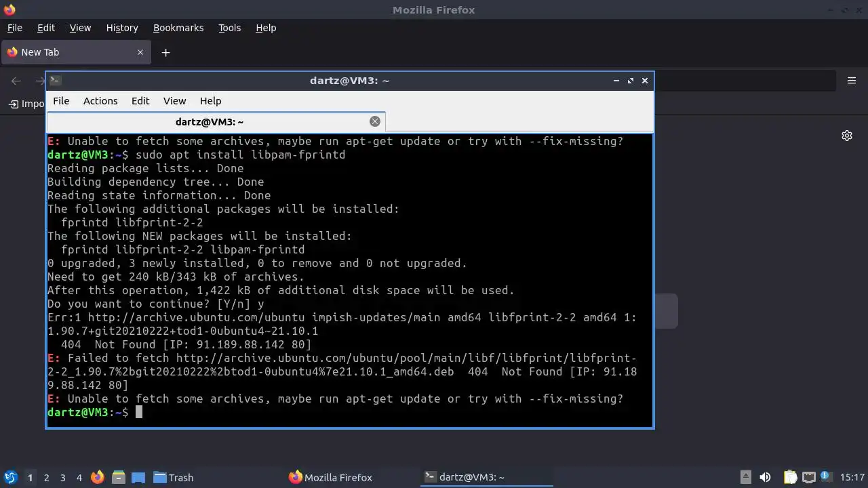Open the file manager quick launch icon

[x=118, y=477]
